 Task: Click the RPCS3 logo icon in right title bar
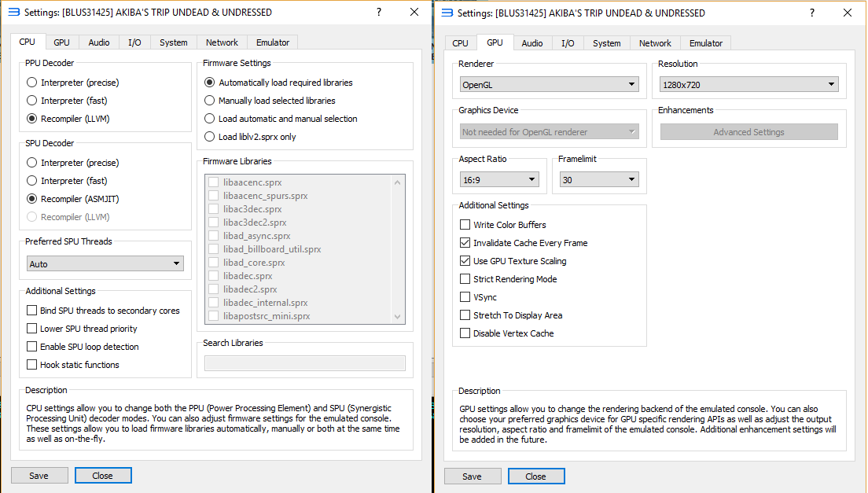tap(447, 13)
